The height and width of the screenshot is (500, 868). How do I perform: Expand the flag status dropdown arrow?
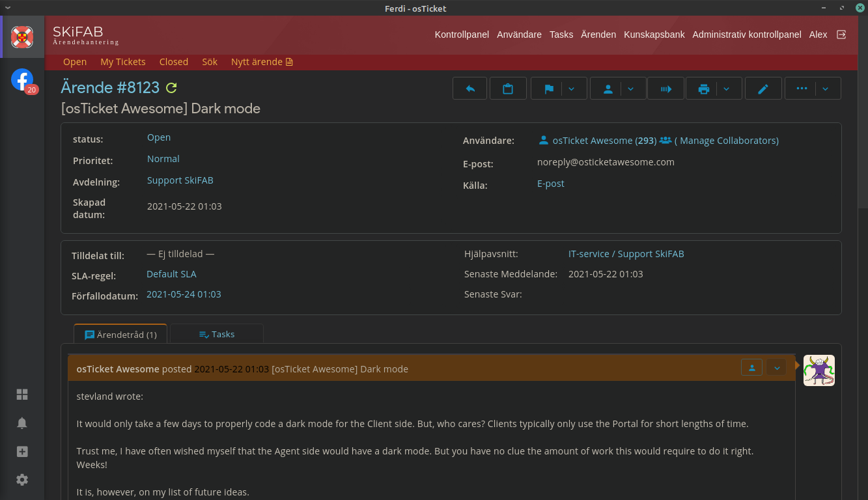[x=572, y=89]
